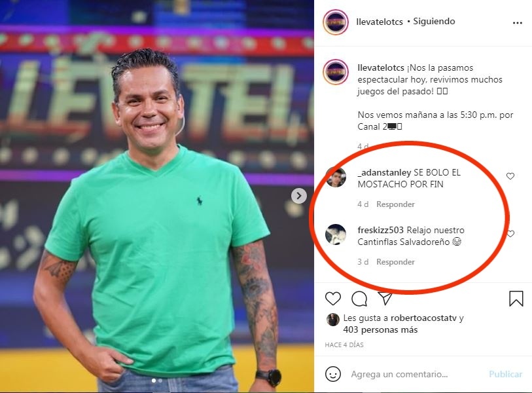
Task: Open the comment bubble icon
Action: [359, 299]
